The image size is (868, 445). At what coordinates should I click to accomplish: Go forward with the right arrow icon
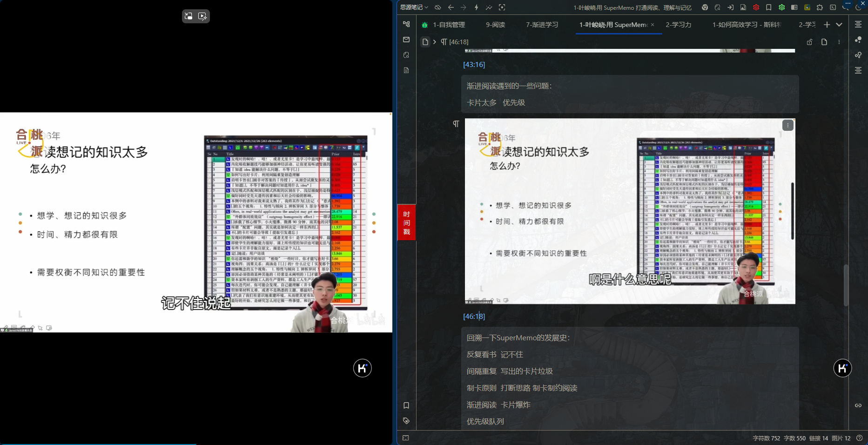[463, 7]
